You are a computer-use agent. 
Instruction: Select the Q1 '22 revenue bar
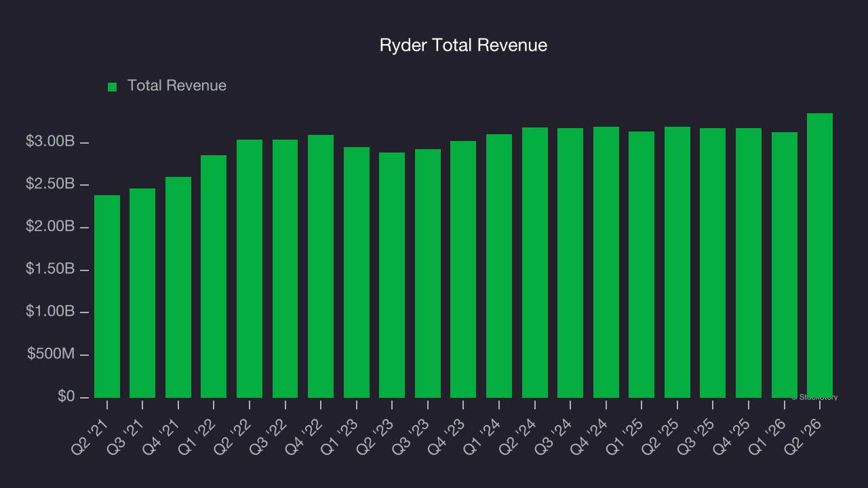(x=214, y=277)
